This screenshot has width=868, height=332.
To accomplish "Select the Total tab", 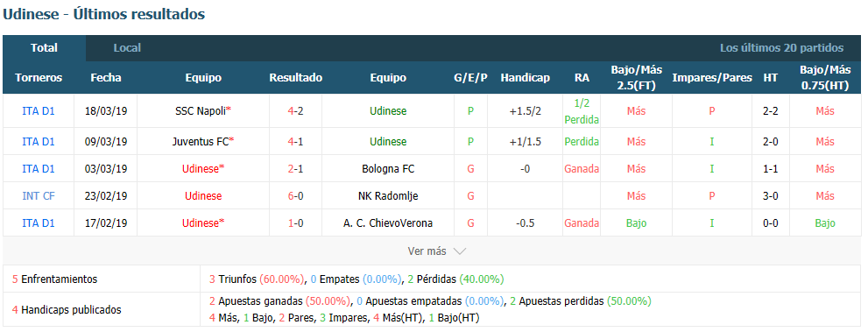I will click(45, 48).
